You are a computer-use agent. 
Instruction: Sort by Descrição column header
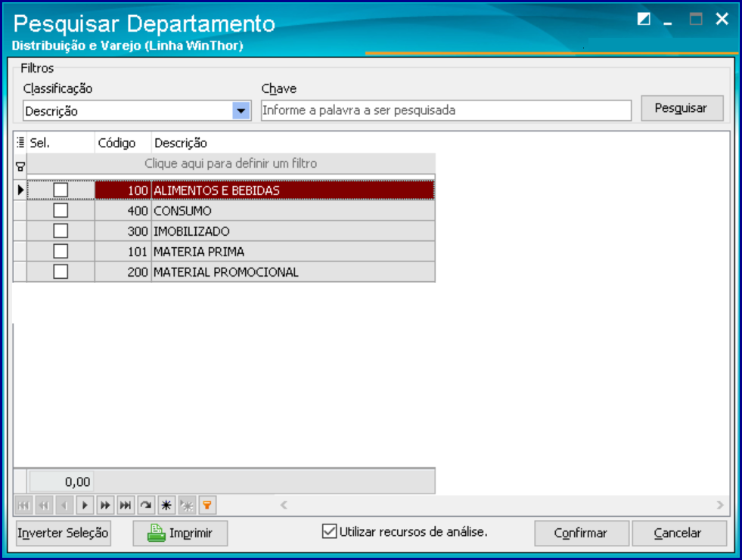(x=293, y=143)
